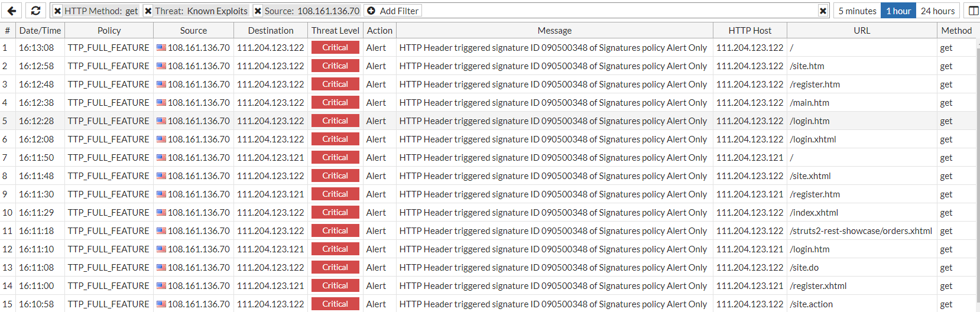This screenshot has width=980, height=312.
Task: Click the HTTP Host column header
Action: (750, 31)
